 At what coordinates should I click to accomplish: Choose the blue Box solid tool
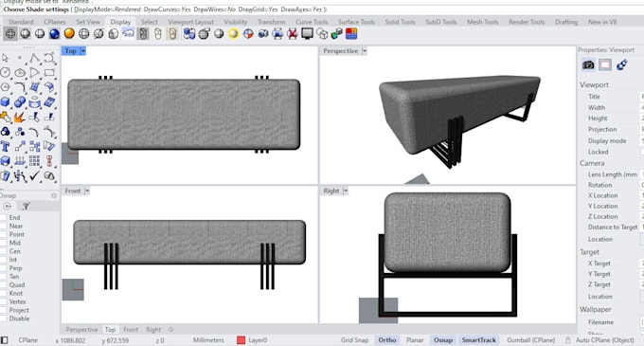point(6,102)
